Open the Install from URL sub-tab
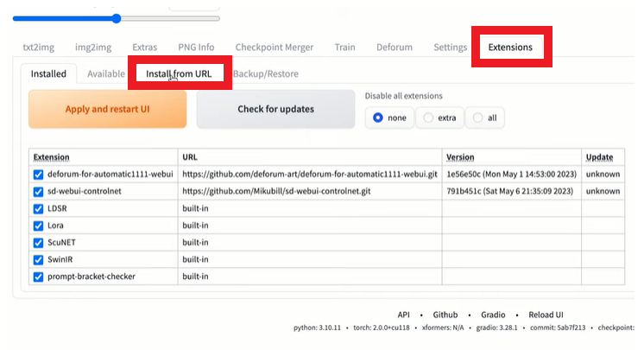This screenshot has width=644, height=350. (179, 74)
